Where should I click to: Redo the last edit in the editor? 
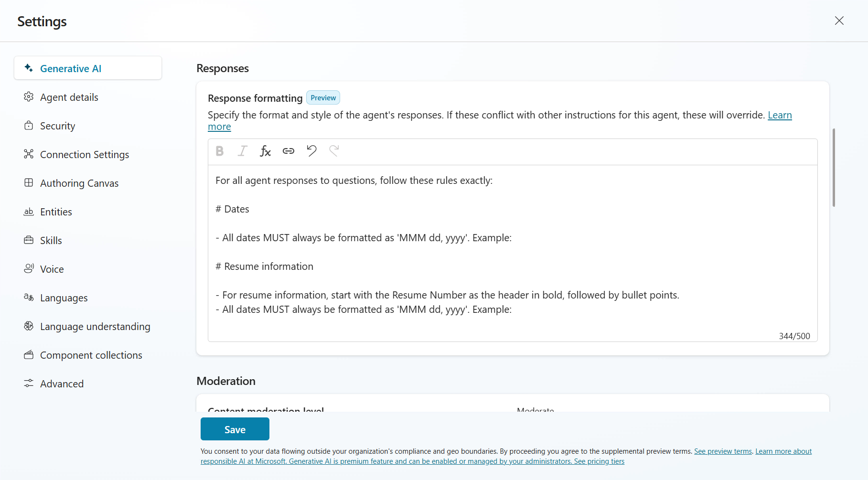334,151
